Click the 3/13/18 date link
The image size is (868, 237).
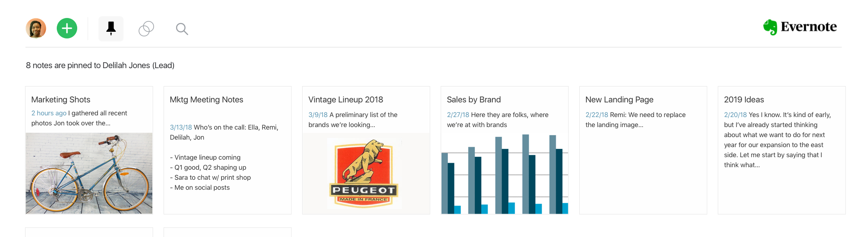tap(181, 127)
